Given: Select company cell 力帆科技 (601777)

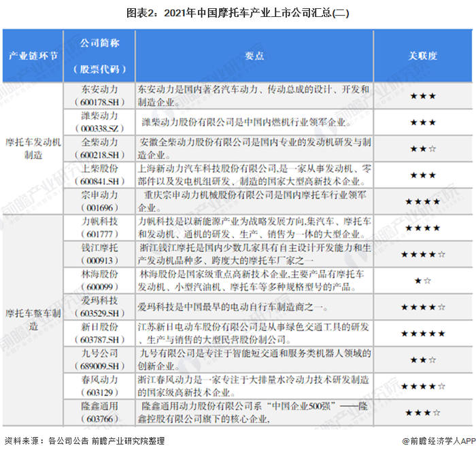Looking at the screenshot, I should (x=99, y=228).
